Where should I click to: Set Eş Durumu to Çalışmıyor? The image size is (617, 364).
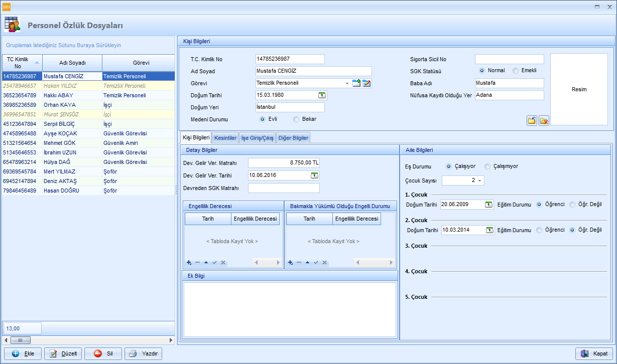[x=487, y=166]
